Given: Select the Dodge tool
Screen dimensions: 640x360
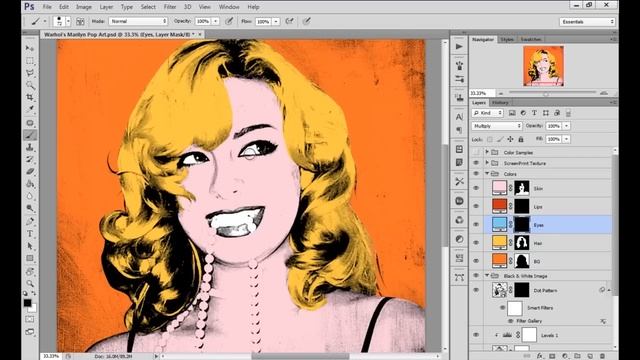Looking at the screenshot, I should tap(29, 208).
